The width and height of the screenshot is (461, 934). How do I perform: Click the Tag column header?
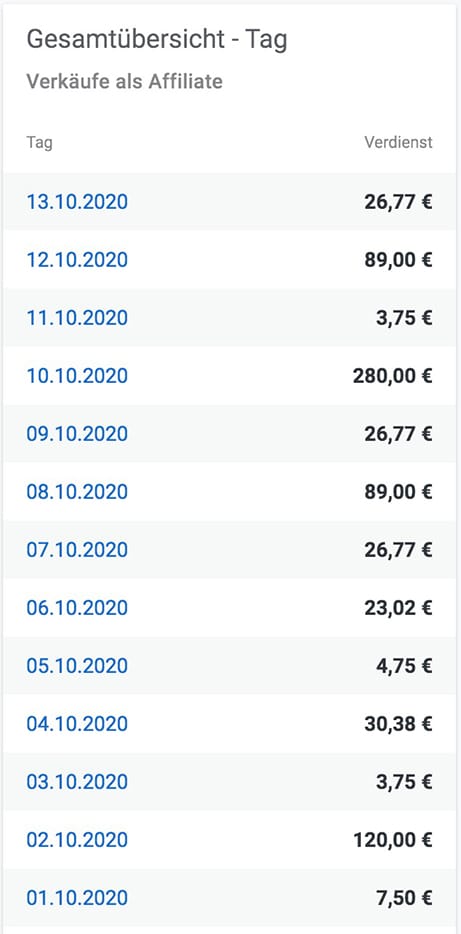39,144
